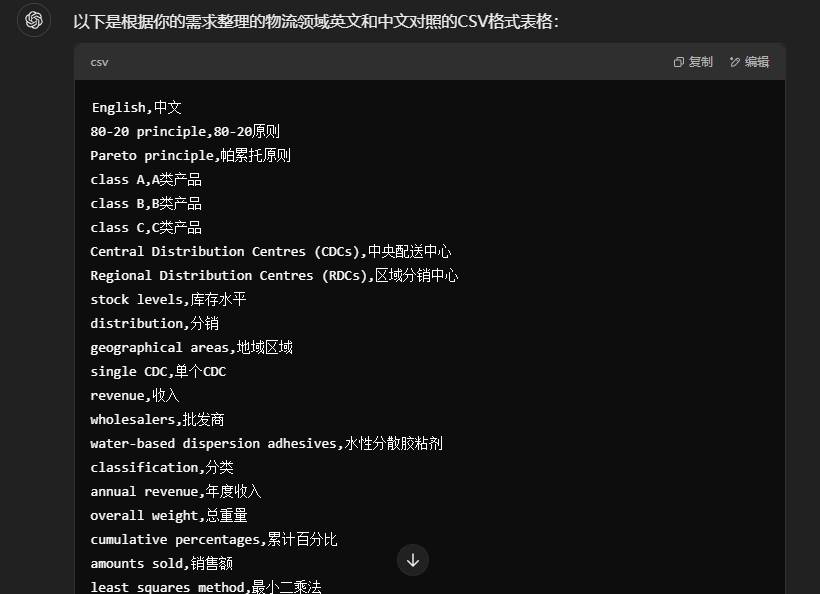This screenshot has width=820, height=594.
Task: Click the 编辑 edit button label
Action: point(757,62)
